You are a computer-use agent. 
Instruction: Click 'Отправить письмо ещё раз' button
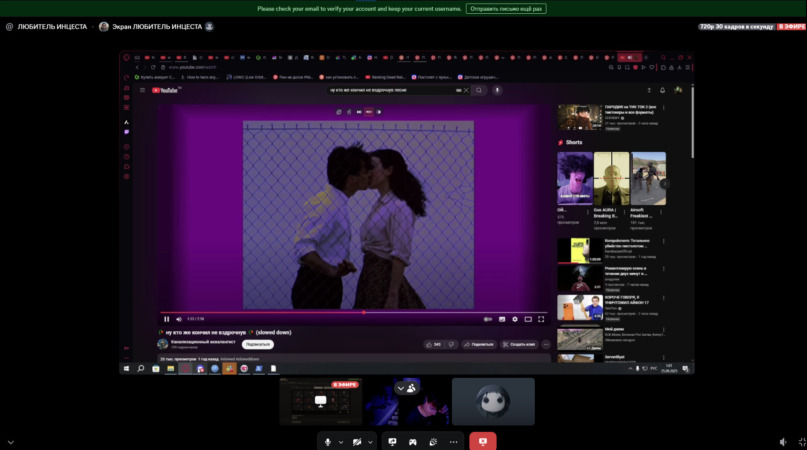tap(506, 8)
